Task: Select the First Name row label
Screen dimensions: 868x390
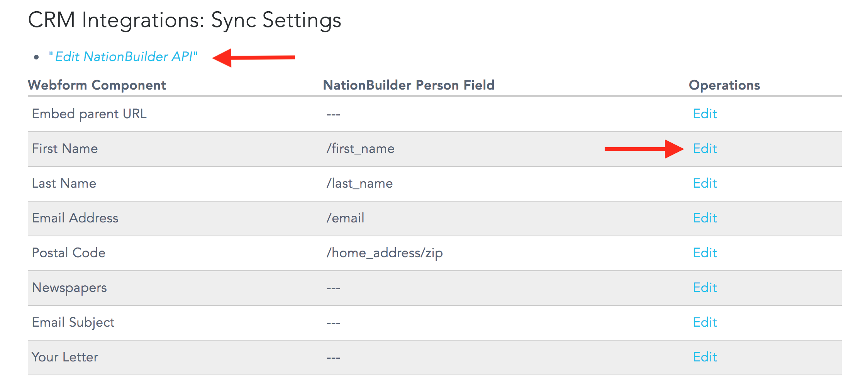Action: coord(65,149)
